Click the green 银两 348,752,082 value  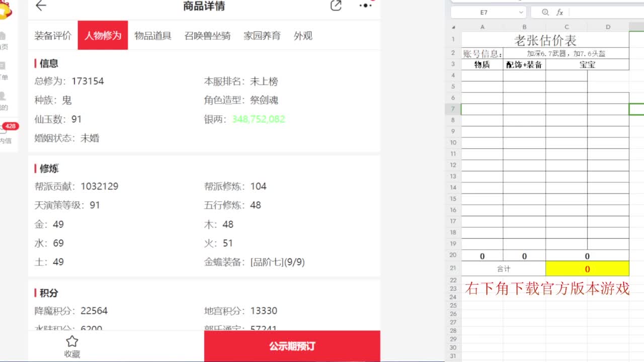259,119
